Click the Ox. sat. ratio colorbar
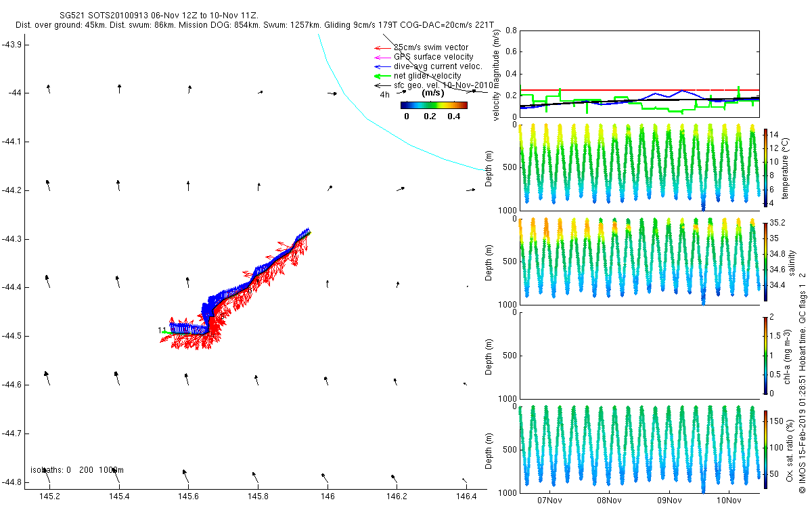Image resolution: width=812 pixels, height=508 pixels. tap(766, 448)
